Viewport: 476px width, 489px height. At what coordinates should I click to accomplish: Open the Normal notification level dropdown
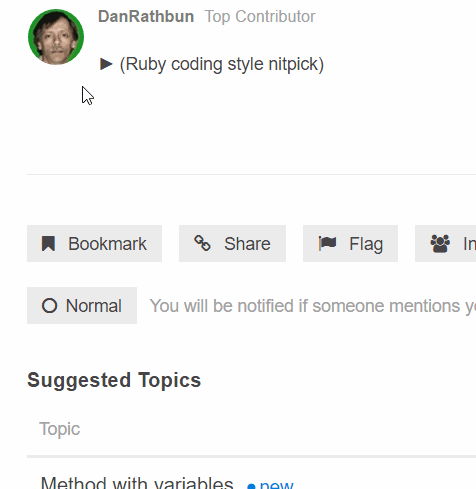coord(82,305)
